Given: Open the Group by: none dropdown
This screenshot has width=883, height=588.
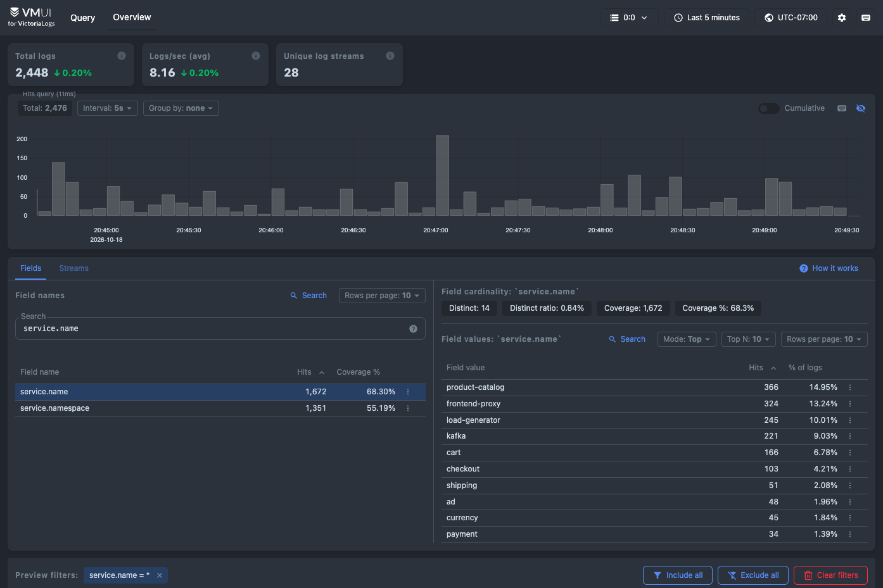Looking at the screenshot, I should (x=181, y=108).
